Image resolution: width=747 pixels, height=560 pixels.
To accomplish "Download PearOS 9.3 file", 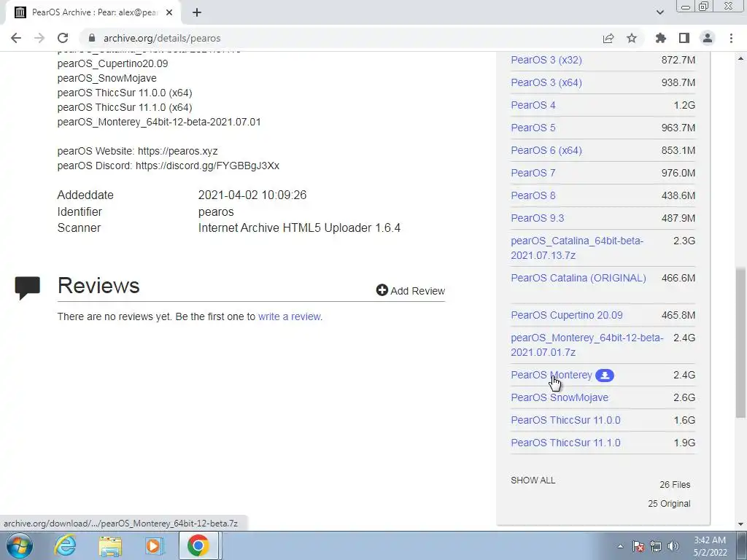I will [x=538, y=218].
